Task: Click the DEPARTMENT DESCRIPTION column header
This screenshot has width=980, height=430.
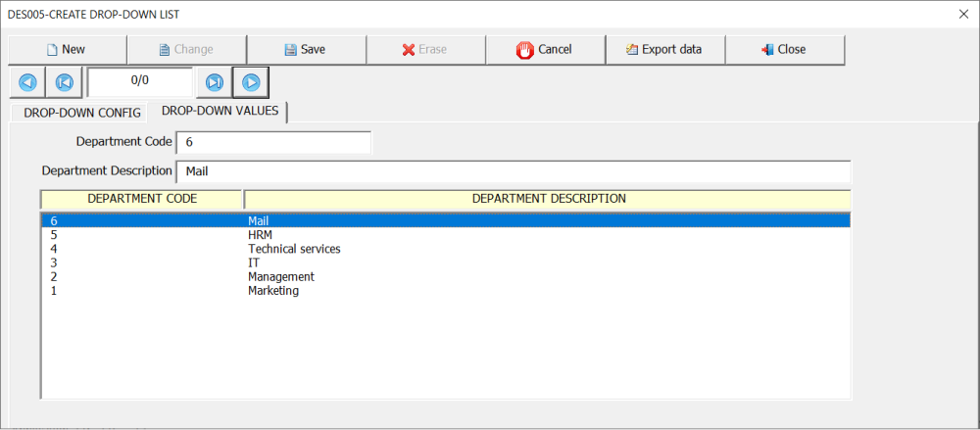Action: coord(548,199)
